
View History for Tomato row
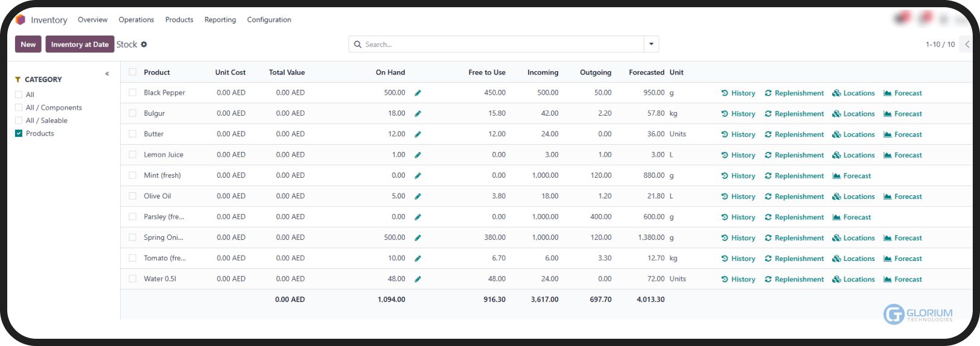(x=738, y=259)
